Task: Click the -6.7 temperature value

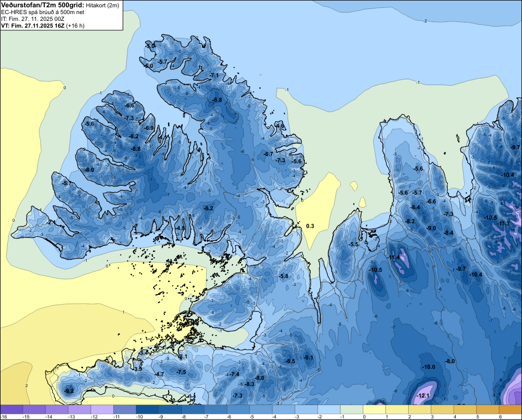Action: [268, 154]
